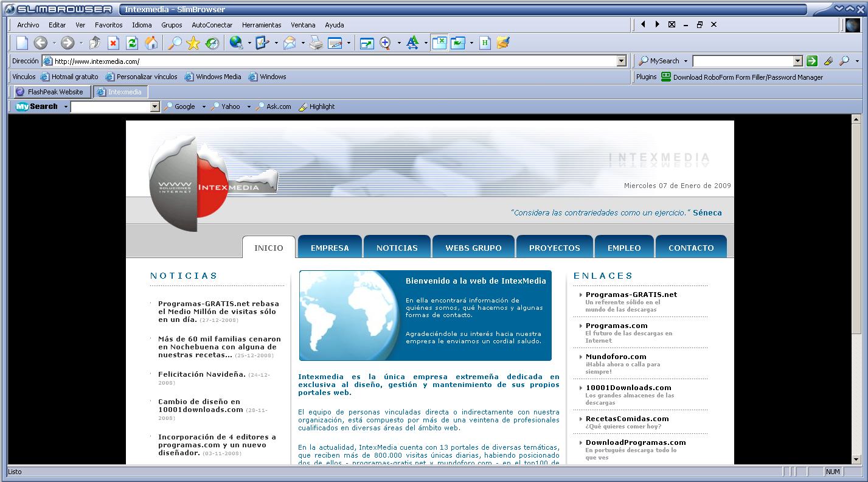This screenshot has height=482, width=868.
Task: Open the Archivo menu
Action: (28, 25)
